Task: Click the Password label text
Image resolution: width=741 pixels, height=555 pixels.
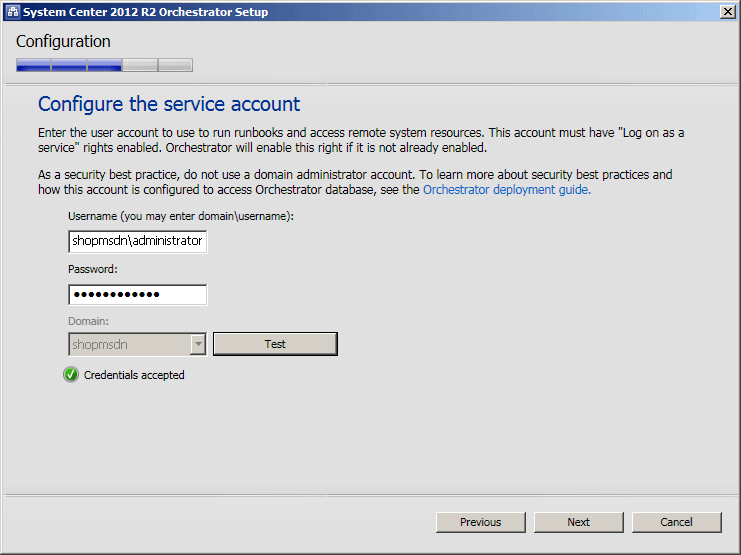Action: pos(93,269)
